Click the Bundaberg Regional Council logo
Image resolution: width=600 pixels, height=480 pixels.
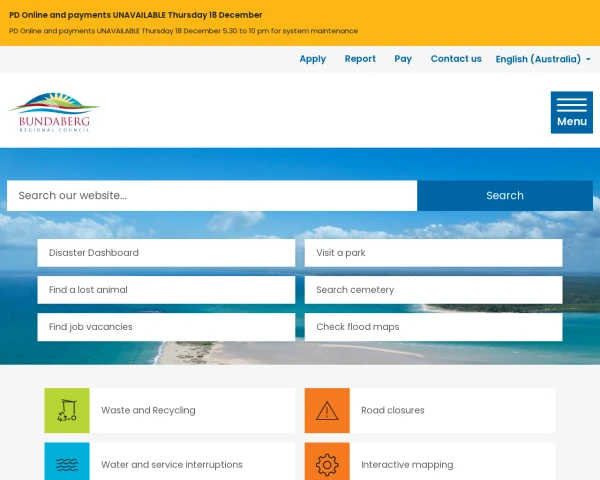(54, 112)
